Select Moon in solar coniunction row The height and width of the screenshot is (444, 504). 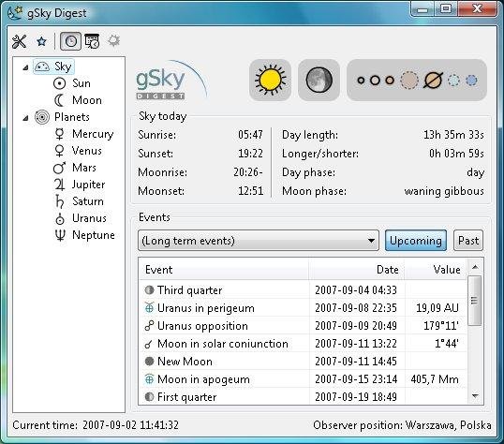tap(303, 344)
